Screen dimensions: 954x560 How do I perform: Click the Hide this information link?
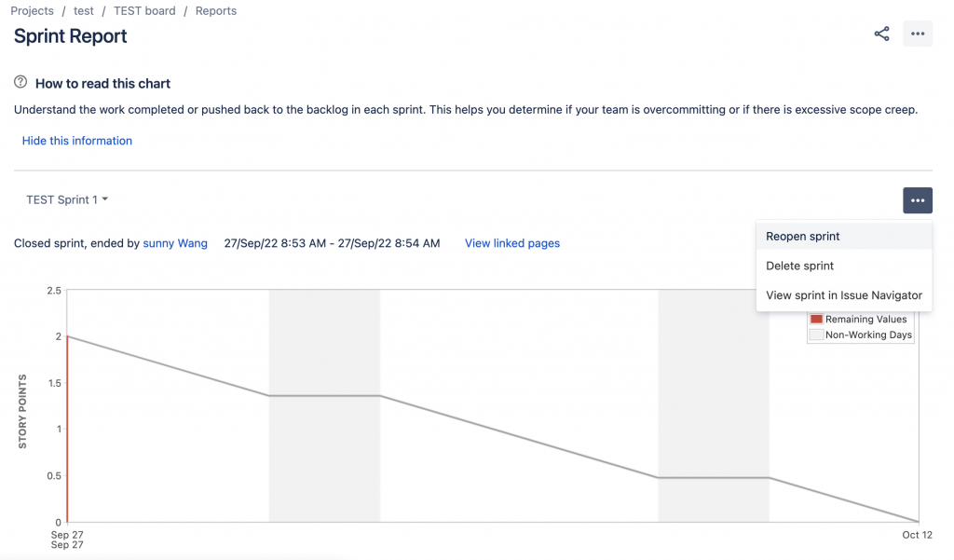77,141
